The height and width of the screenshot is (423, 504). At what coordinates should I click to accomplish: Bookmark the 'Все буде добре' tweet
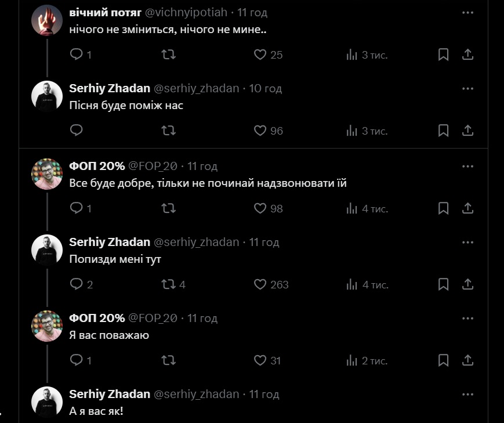point(443,208)
